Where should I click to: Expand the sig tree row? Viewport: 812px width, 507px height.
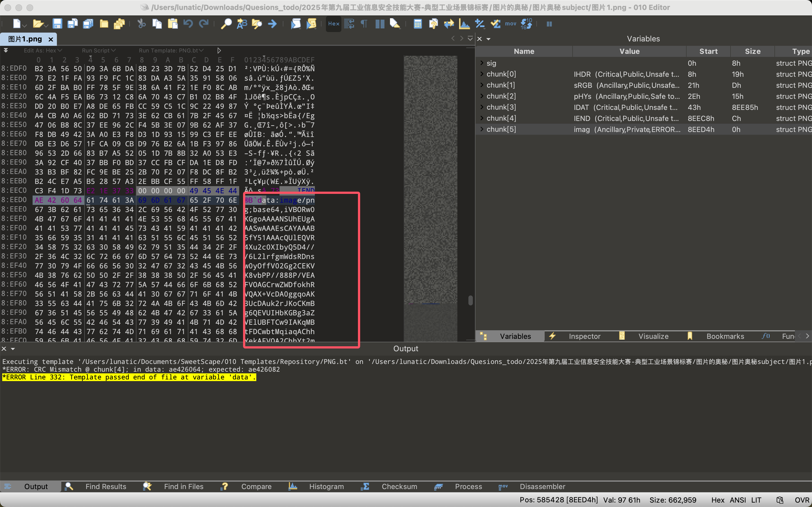pos(482,63)
